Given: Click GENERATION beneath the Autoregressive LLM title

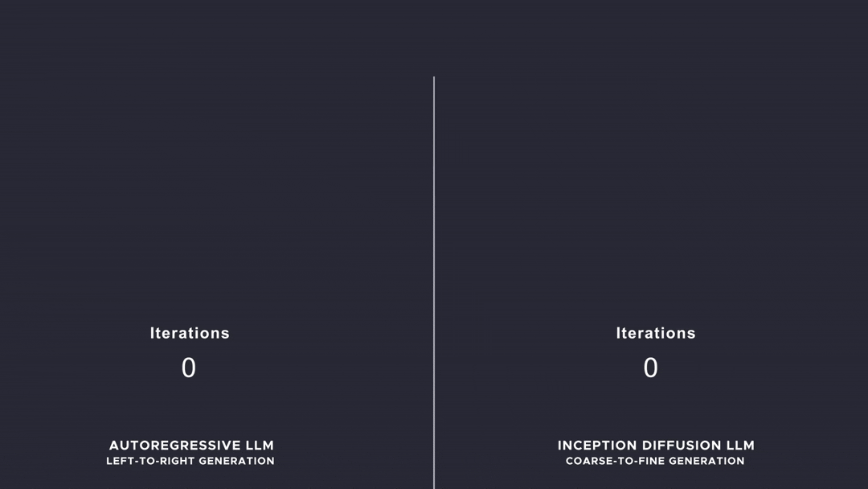Looking at the screenshot, I should (x=236, y=462).
